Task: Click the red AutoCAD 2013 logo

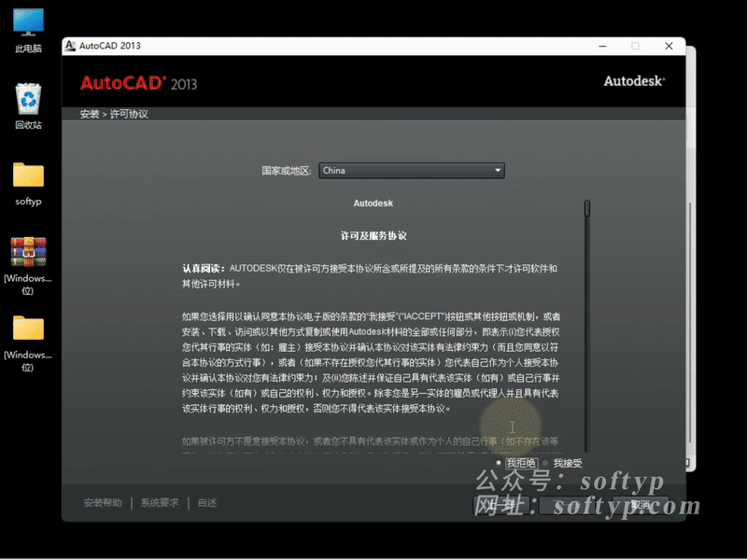Action: pyautogui.click(x=138, y=83)
